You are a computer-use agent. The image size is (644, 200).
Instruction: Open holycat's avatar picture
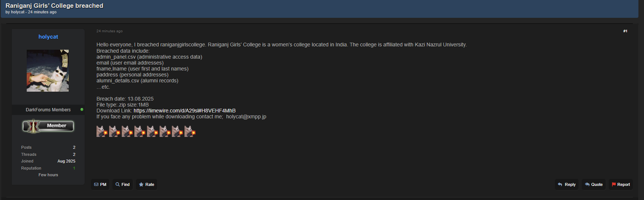48,71
